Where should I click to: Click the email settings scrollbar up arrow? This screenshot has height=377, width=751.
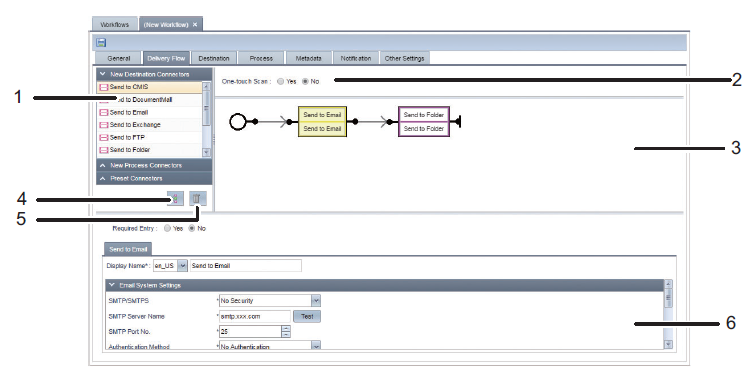click(669, 284)
